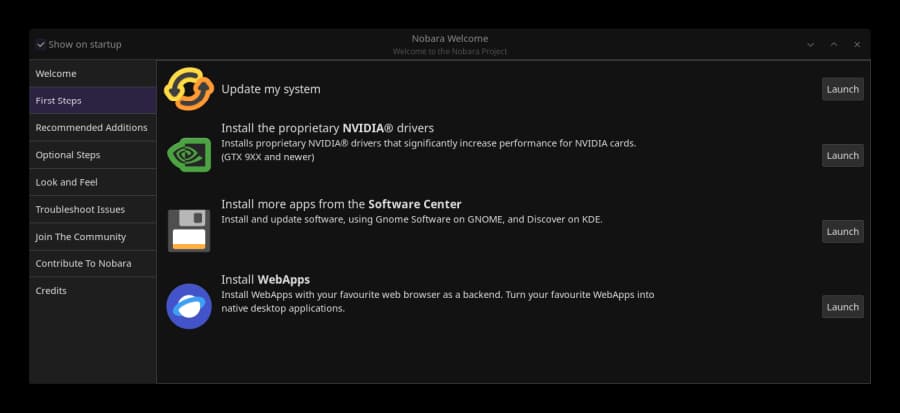900x413 pixels.
Task: Click the 'Nobara Welcome' window title
Action: (x=450, y=38)
